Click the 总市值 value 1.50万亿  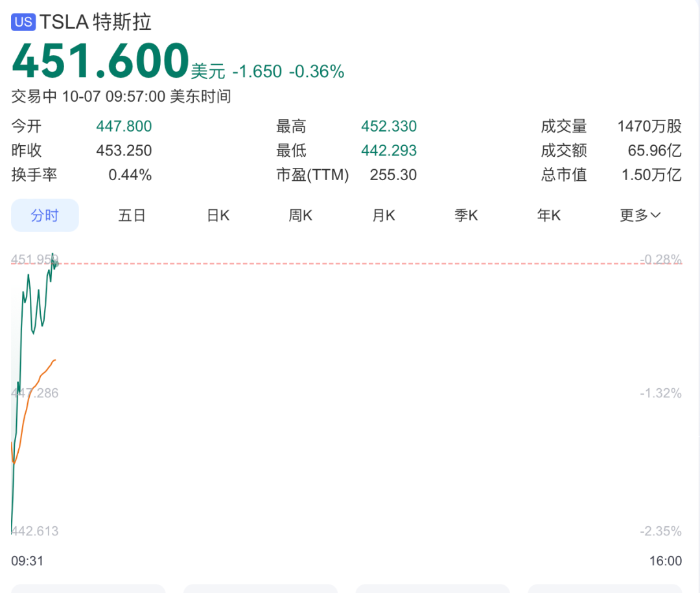tap(651, 175)
